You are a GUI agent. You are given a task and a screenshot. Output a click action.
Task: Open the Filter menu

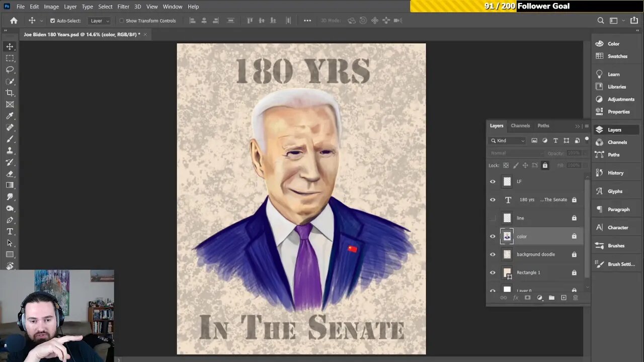point(123,7)
